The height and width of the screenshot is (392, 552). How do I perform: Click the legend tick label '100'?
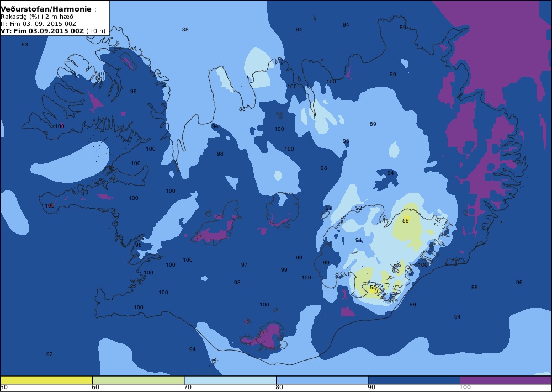[465, 388]
